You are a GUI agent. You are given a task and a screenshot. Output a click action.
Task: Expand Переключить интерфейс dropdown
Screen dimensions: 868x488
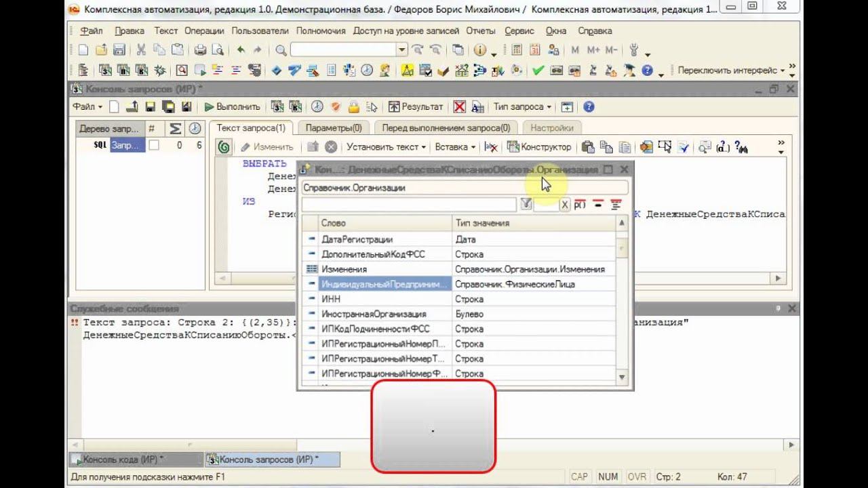[x=731, y=70]
